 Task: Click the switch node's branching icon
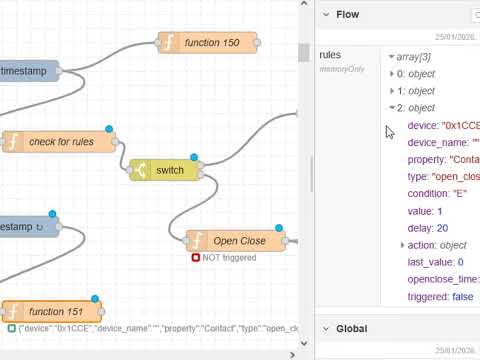pyautogui.click(x=140, y=170)
